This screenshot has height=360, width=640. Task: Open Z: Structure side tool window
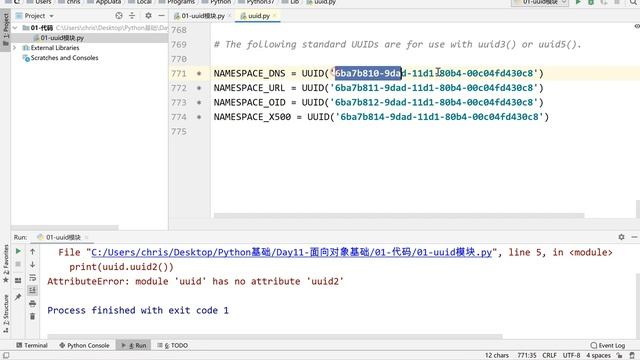tap(6, 313)
